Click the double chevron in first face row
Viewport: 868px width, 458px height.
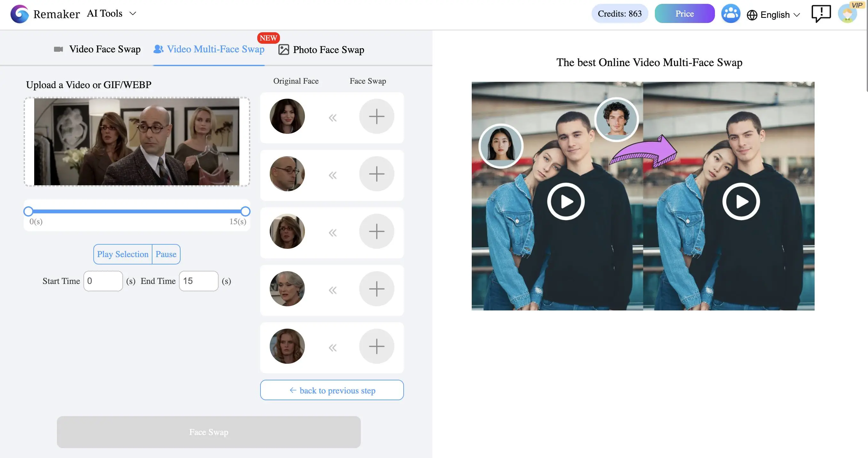click(x=333, y=118)
